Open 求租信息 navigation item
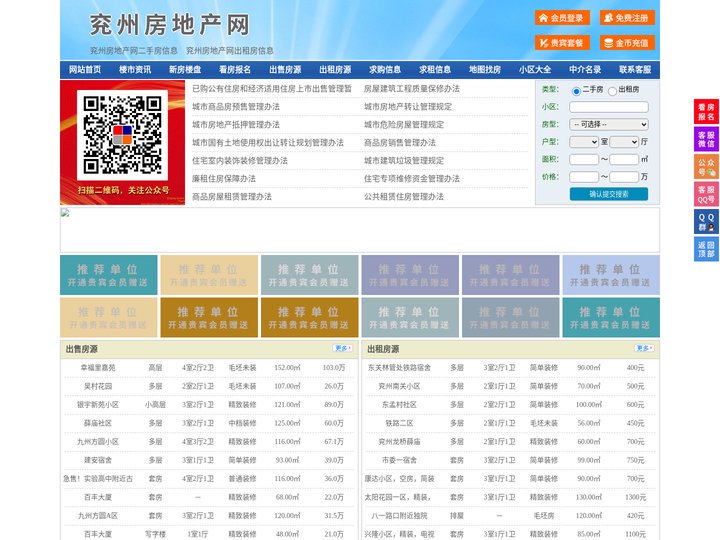 coord(435,70)
